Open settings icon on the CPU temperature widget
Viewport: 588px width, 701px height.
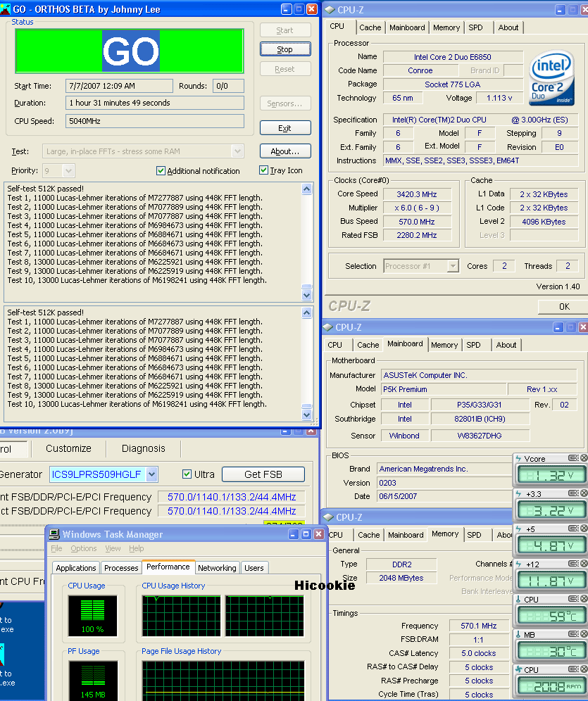pyautogui.click(x=574, y=599)
